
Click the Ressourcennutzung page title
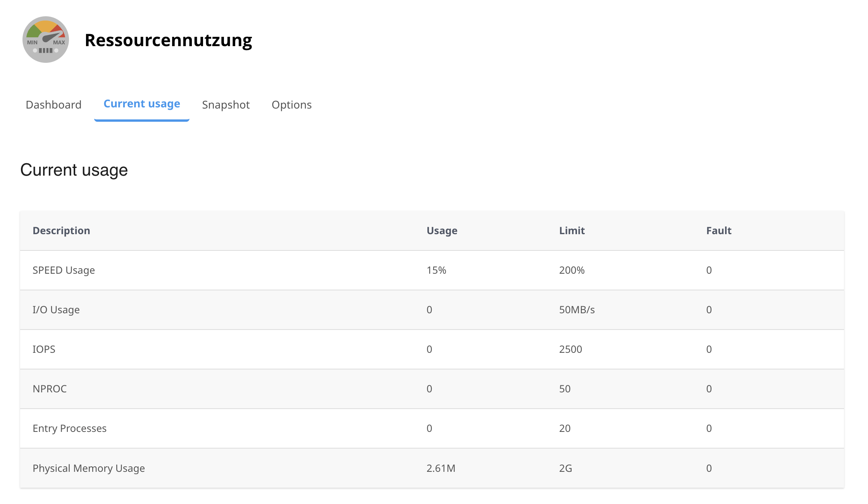168,40
